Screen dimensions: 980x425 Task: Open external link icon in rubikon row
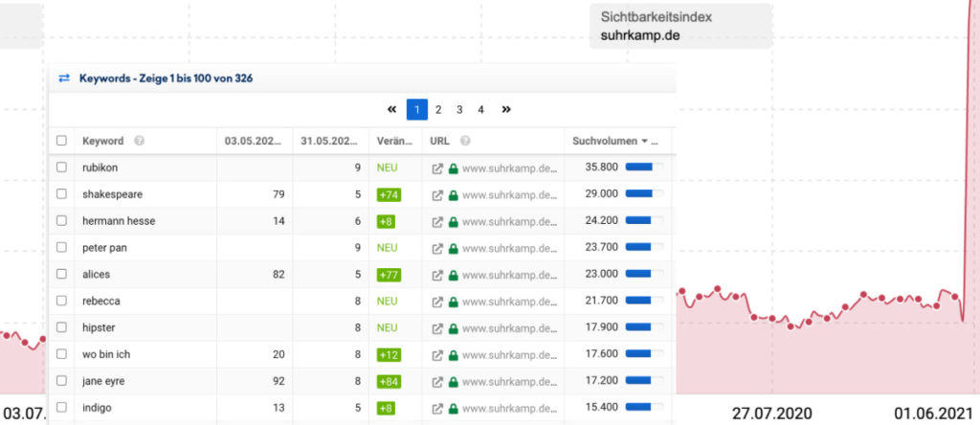tap(437, 168)
